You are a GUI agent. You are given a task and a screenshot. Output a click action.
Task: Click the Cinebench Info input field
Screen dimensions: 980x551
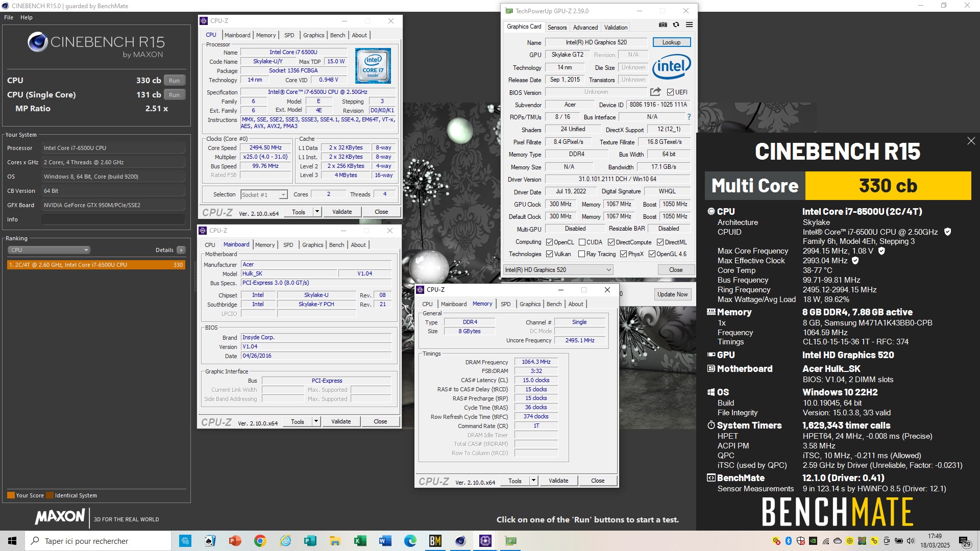(x=113, y=219)
